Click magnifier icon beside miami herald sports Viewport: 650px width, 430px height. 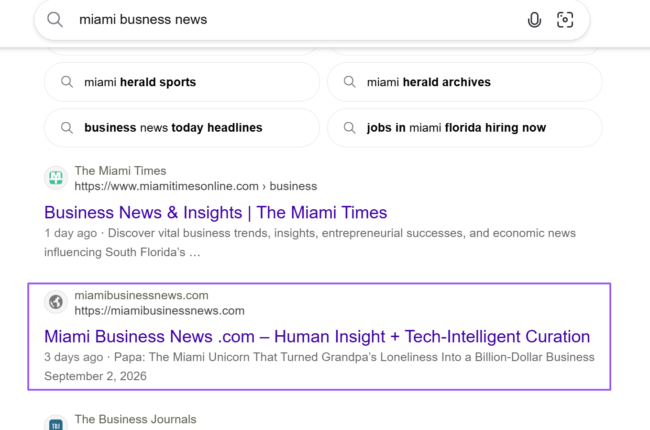(x=67, y=82)
